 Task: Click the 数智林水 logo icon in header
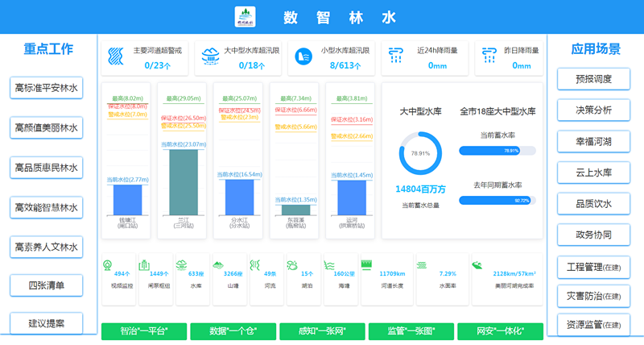245,17
